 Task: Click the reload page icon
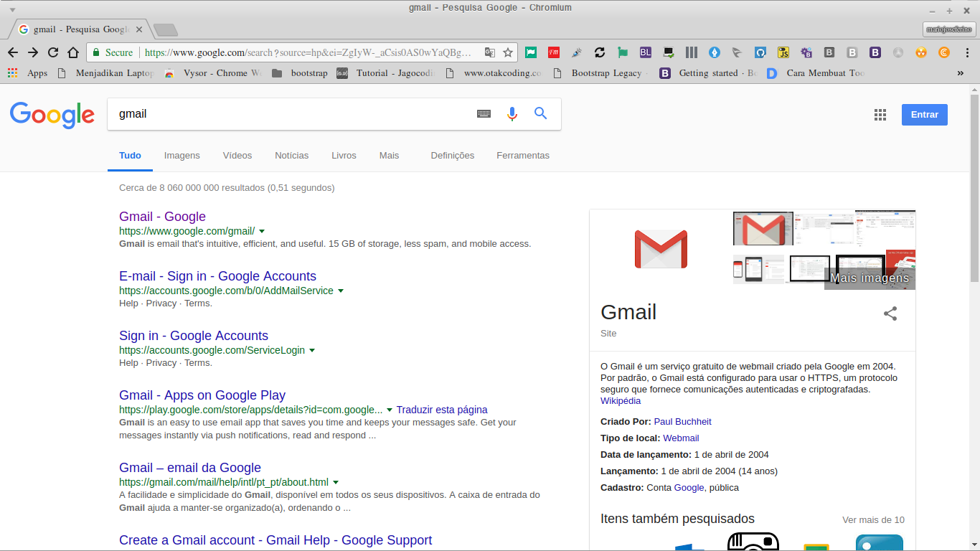point(52,52)
